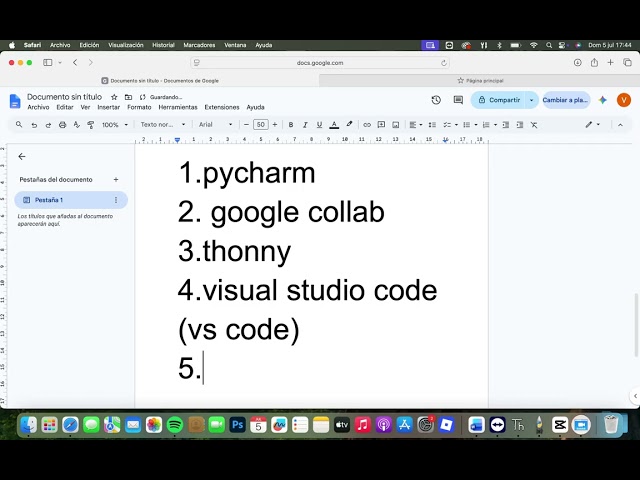Screen dimensions: 640x480
Task: Open the editing mode pencil dropdown
Action: click(592, 124)
